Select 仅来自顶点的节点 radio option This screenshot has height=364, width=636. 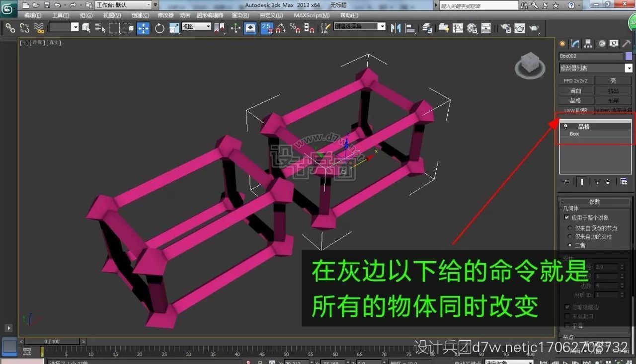point(569,228)
